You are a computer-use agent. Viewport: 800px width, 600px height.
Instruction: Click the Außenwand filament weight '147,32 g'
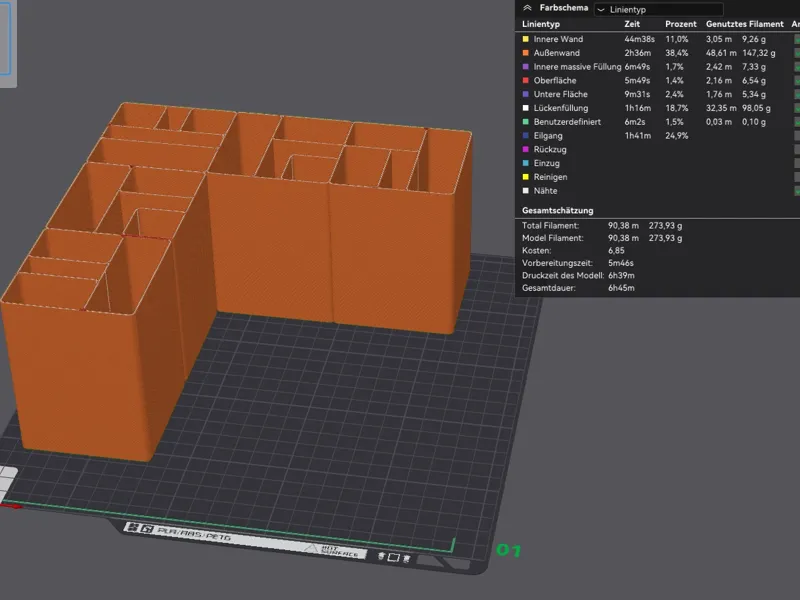(759, 53)
